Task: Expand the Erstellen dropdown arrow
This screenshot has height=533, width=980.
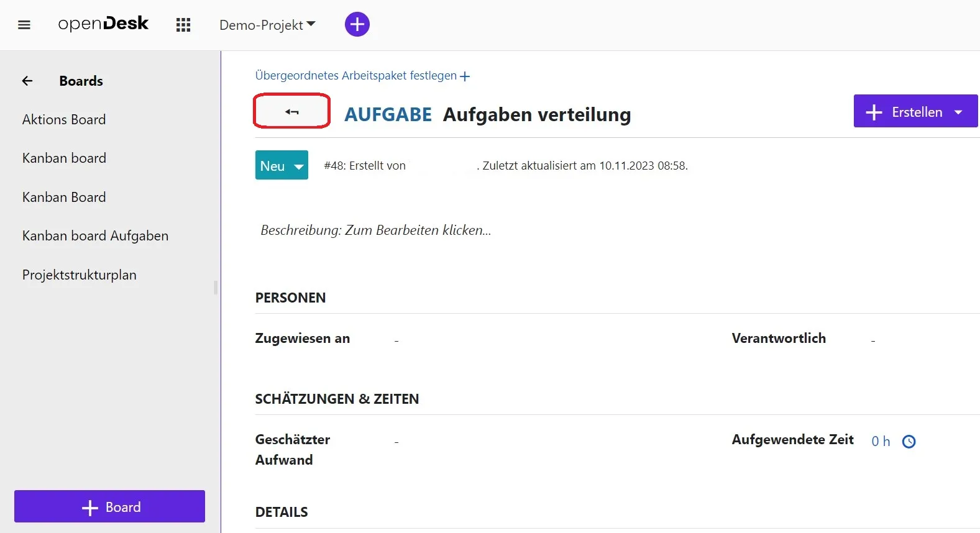Action: coord(958,112)
